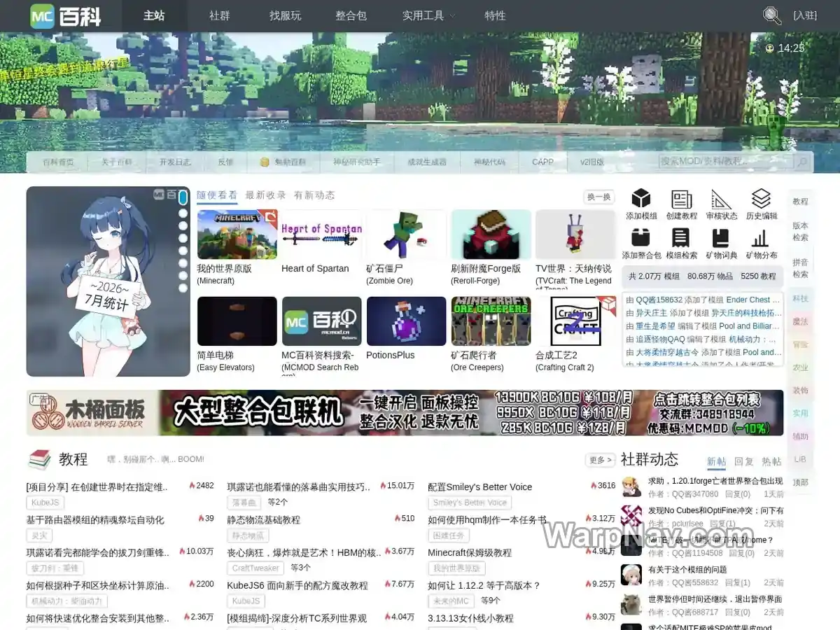Open tutorial 静态物流基础教程
The height and width of the screenshot is (630, 840).
263,519
